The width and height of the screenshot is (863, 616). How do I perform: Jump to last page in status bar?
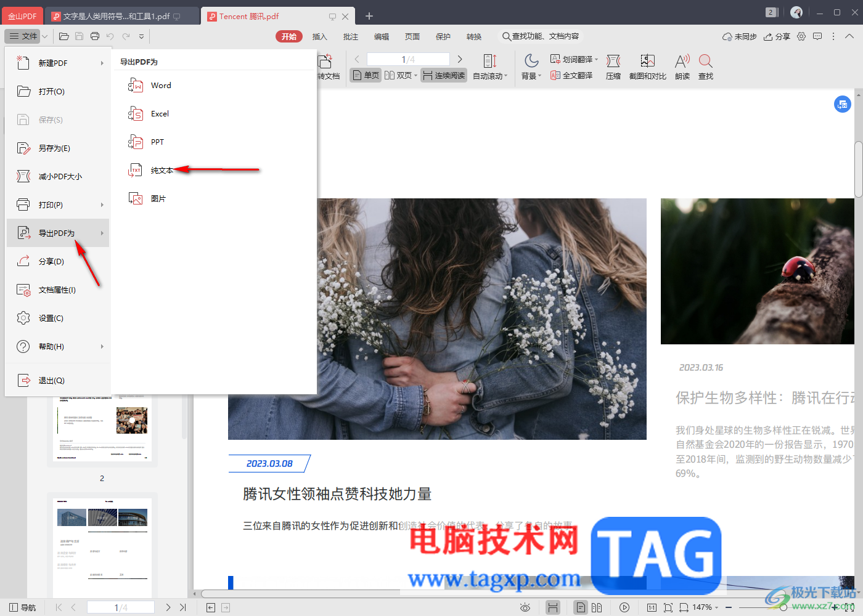(182, 607)
